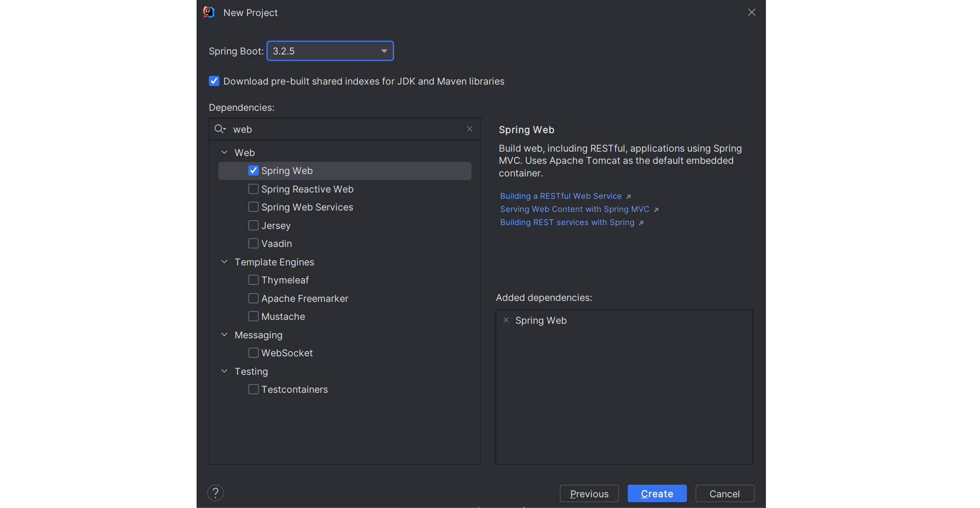Check the Testcontainers checkbox
Screen dimensions: 980x508
[x=253, y=389]
